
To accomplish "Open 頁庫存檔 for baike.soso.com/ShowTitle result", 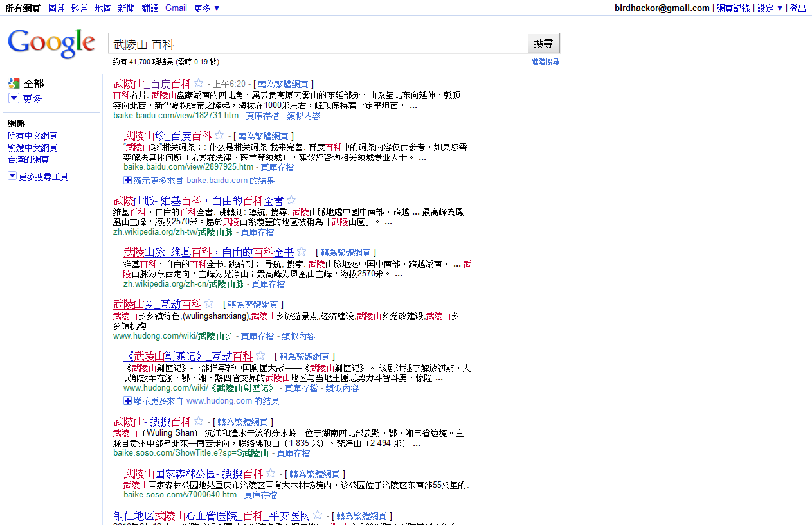I will pyautogui.click(x=293, y=453).
